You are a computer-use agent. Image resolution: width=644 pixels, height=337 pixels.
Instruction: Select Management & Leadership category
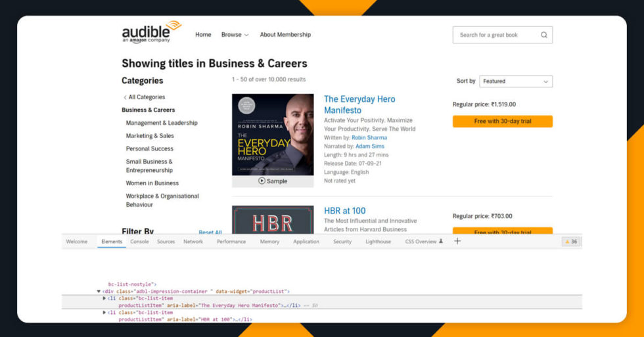coord(162,123)
